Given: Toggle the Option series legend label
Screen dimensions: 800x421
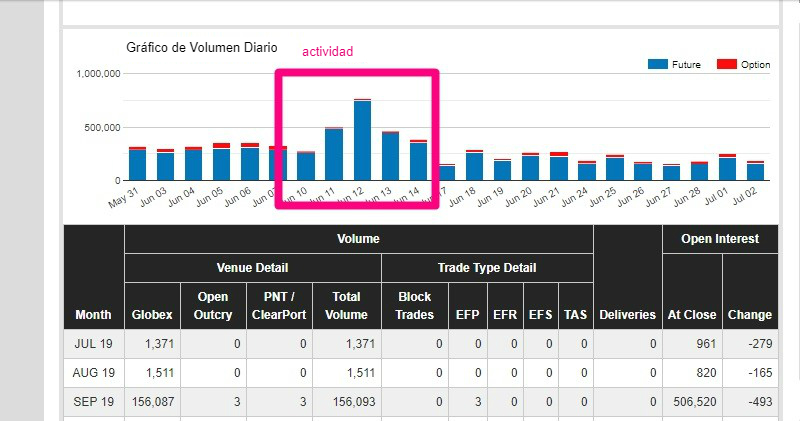Looking at the screenshot, I should click(755, 65).
